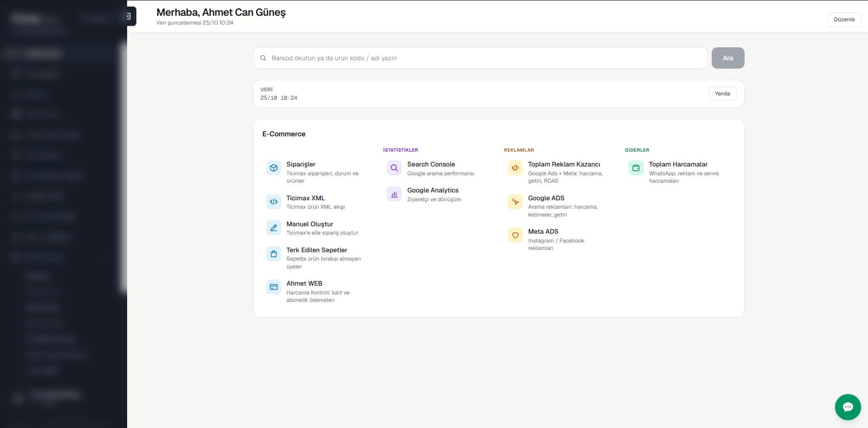This screenshot has width=868, height=428.
Task: Open Manuel Oluştur using the pencil icon
Action: pyautogui.click(x=274, y=228)
